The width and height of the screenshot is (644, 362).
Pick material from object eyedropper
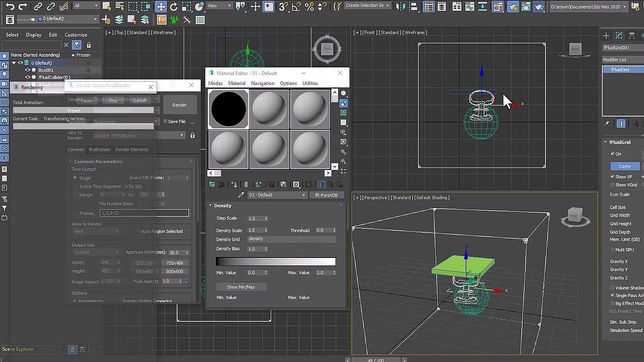tap(241, 195)
